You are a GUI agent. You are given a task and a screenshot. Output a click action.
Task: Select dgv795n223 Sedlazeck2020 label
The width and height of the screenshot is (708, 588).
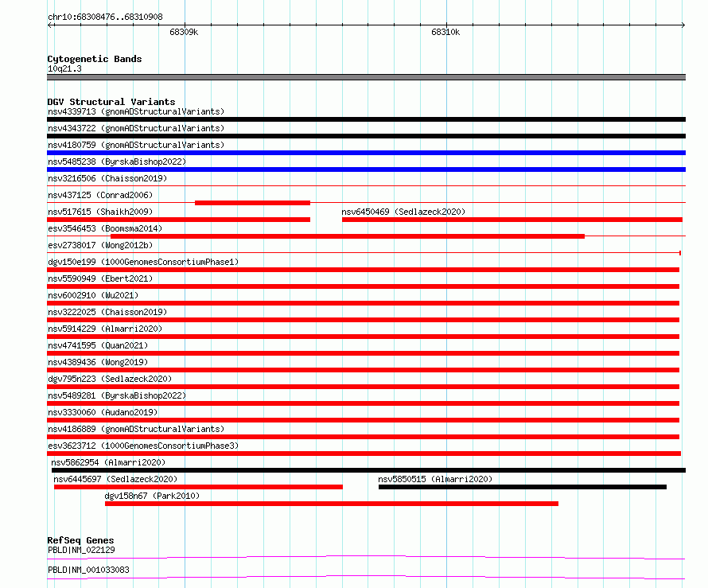tap(110, 379)
